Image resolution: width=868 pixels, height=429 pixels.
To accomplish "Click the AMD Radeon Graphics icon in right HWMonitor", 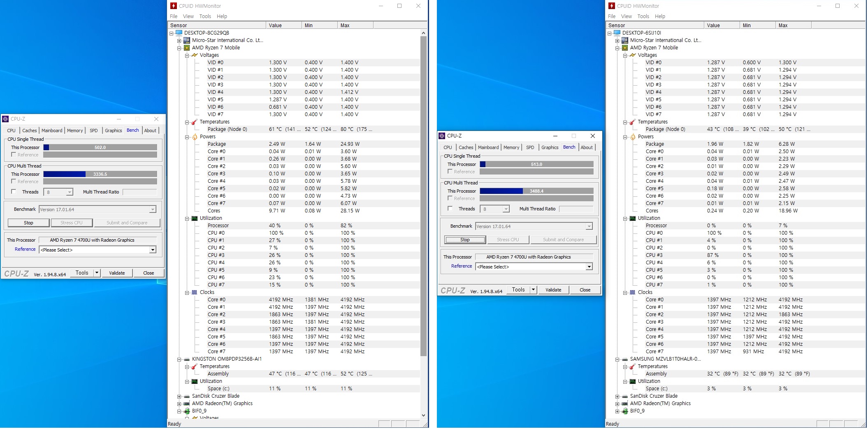I will pos(625,403).
